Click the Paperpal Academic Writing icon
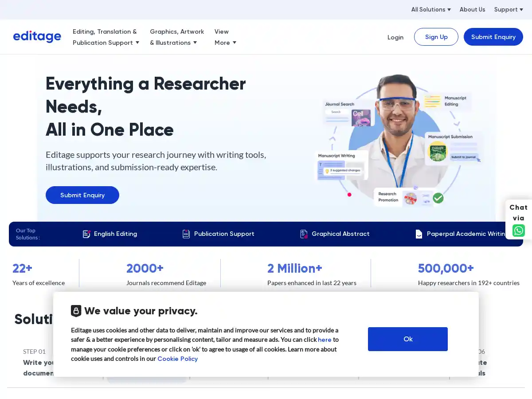 click(x=419, y=234)
